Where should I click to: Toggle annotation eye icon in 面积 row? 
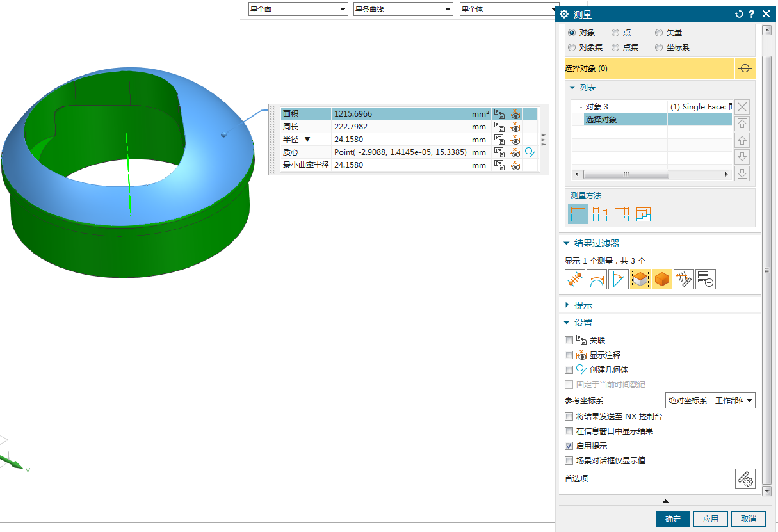(515, 114)
